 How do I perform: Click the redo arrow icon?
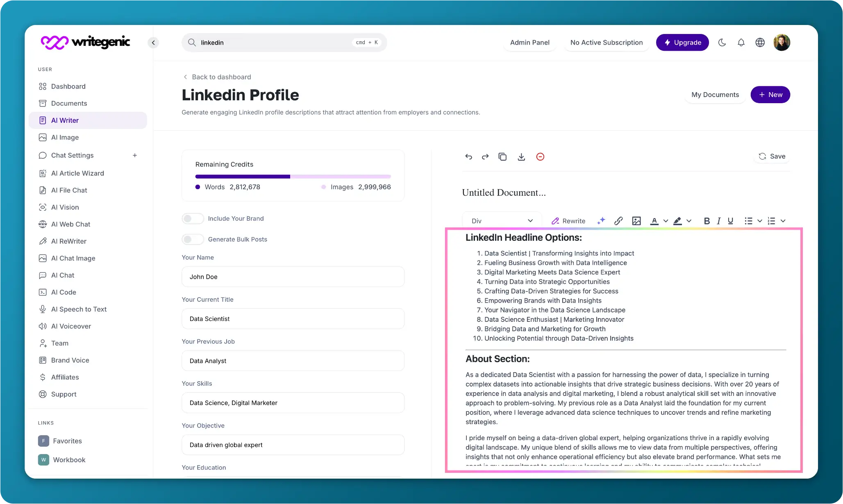tap(485, 156)
